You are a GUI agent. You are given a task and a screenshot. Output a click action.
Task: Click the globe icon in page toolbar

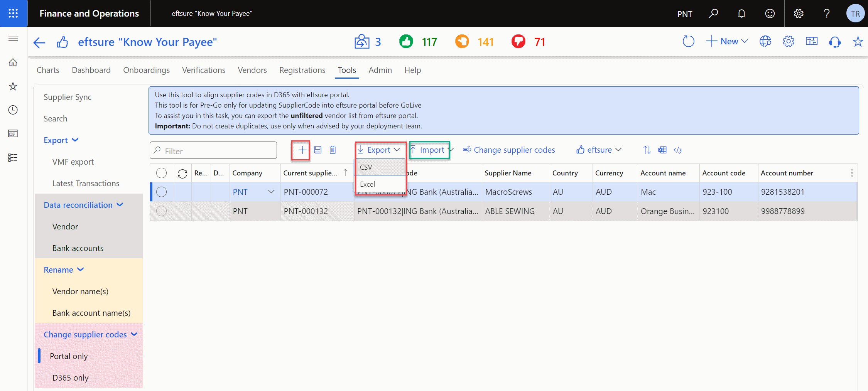tap(765, 41)
